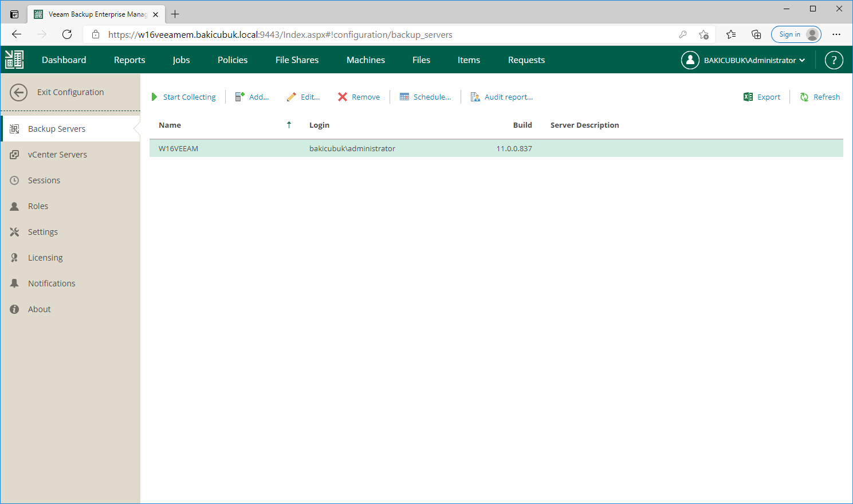853x504 pixels.
Task: Click the bakicubuk\administrator login cell
Action: (x=352, y=148)
